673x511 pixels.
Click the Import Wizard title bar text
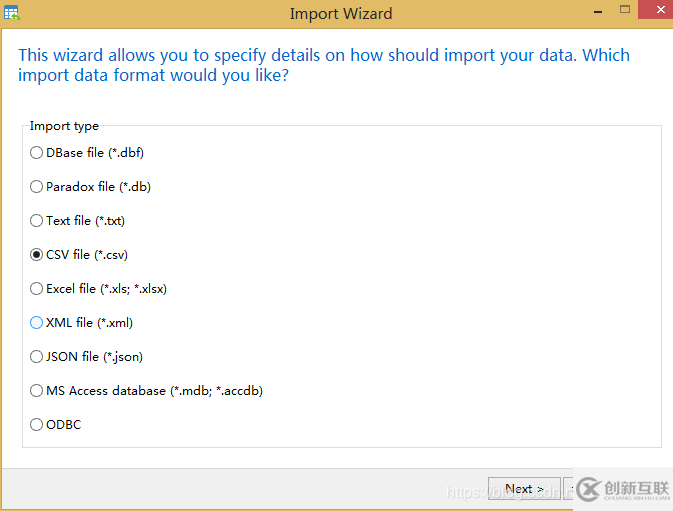coord(341,14)
